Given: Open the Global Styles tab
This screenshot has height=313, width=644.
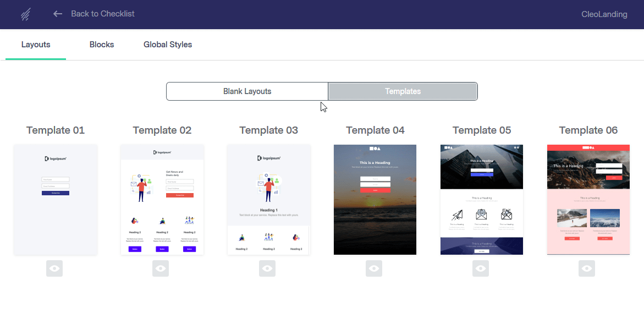Looking at the screenshot, I should pos(168,45).
